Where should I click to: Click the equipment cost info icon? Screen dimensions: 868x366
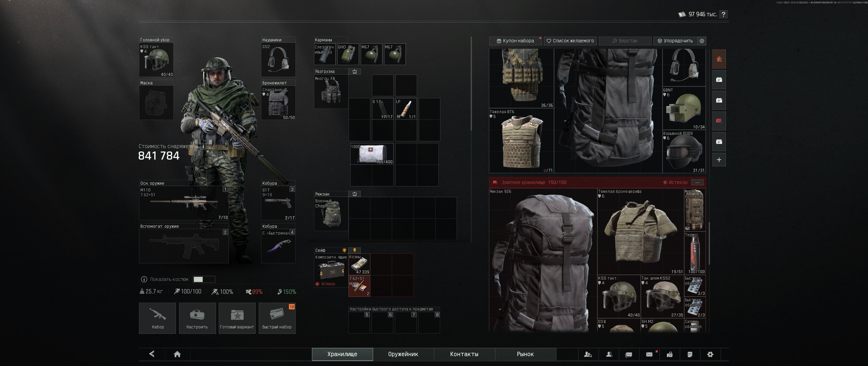203,146
